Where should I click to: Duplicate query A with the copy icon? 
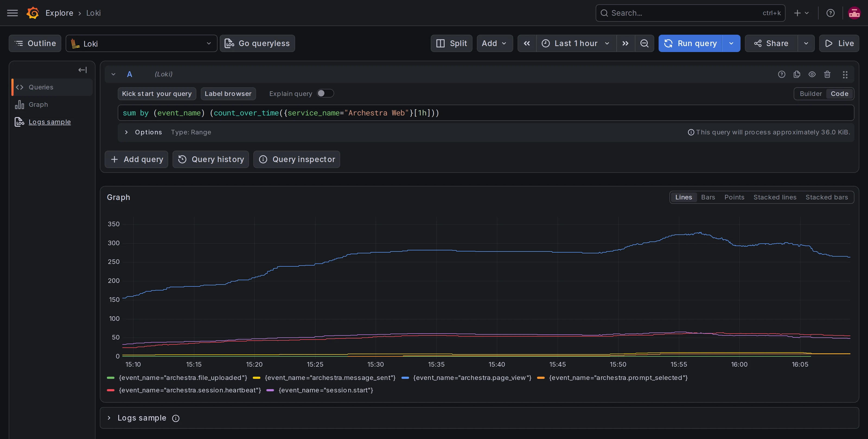coord(797,75)
